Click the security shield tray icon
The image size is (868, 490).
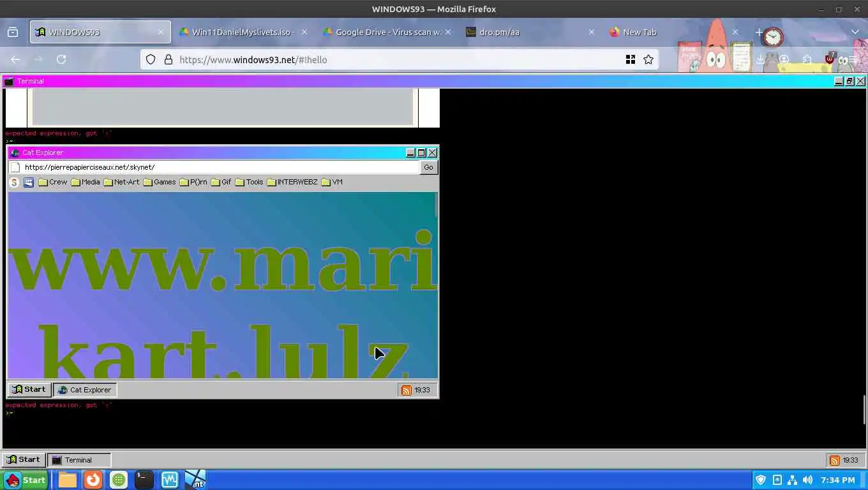tap(761, 480)
